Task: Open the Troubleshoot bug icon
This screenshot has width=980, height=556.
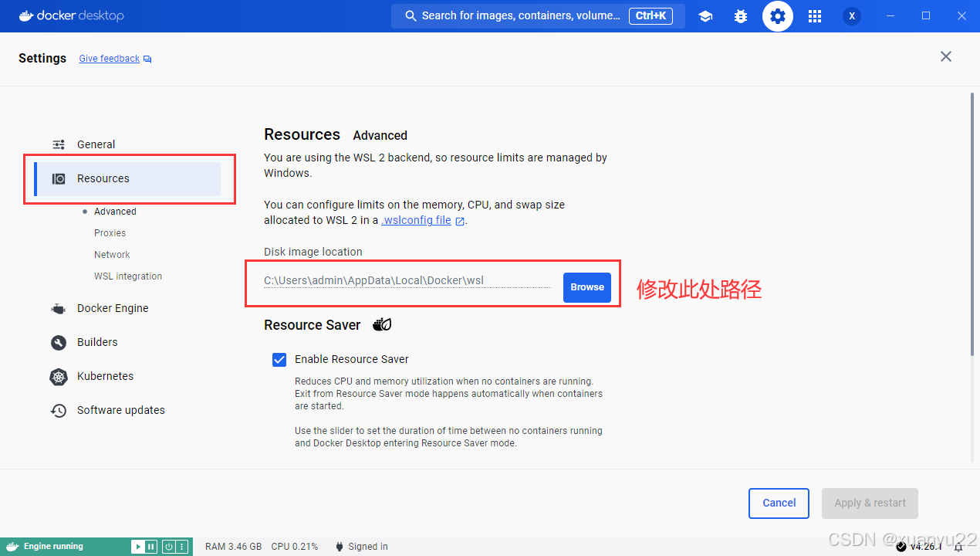Action: coord(741,16)
